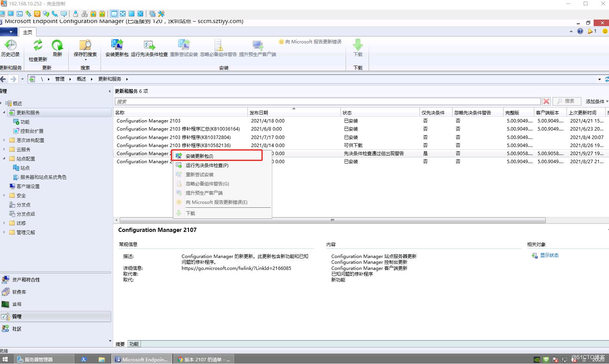609x364 pixels.
Task: Click Run Prerequisite Check in the ribbon
Action: [x=149, y=48]
